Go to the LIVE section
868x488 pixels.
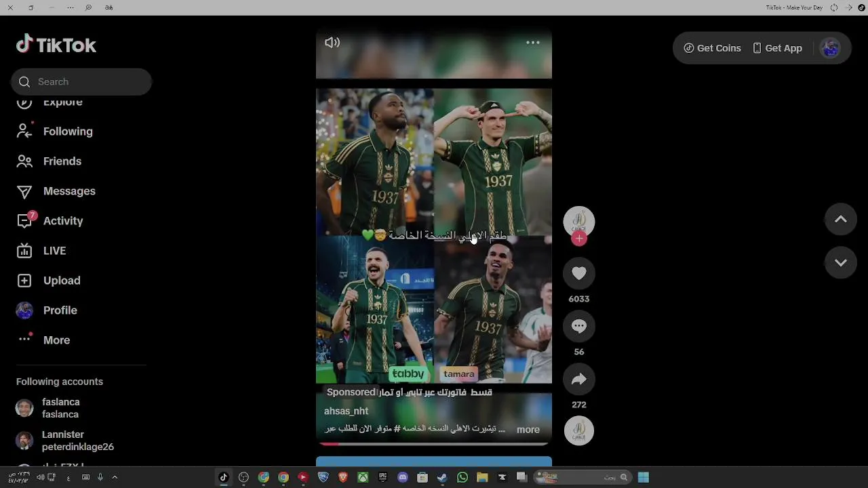pos(54,251)
